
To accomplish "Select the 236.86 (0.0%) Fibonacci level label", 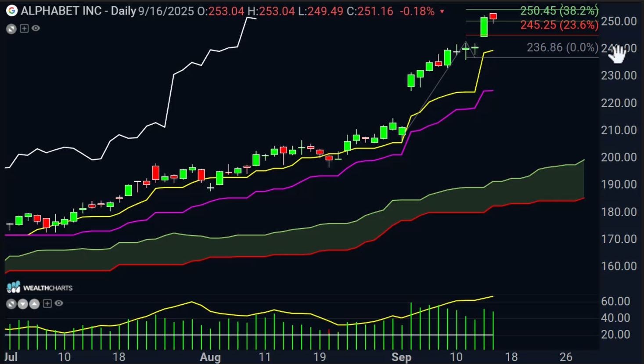I will [562, 47].
